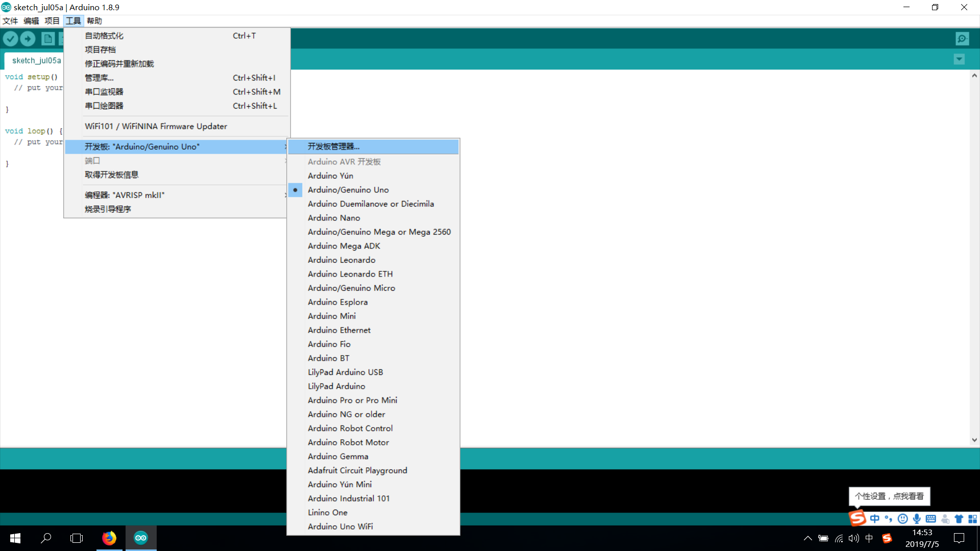Select Arduino/Genuino Uno board radio option
This screenshot has width=980, height=551.
point(348,190)
